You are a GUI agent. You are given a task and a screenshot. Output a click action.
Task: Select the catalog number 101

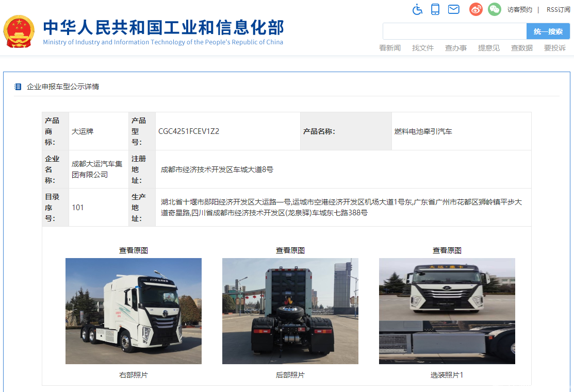77,208
